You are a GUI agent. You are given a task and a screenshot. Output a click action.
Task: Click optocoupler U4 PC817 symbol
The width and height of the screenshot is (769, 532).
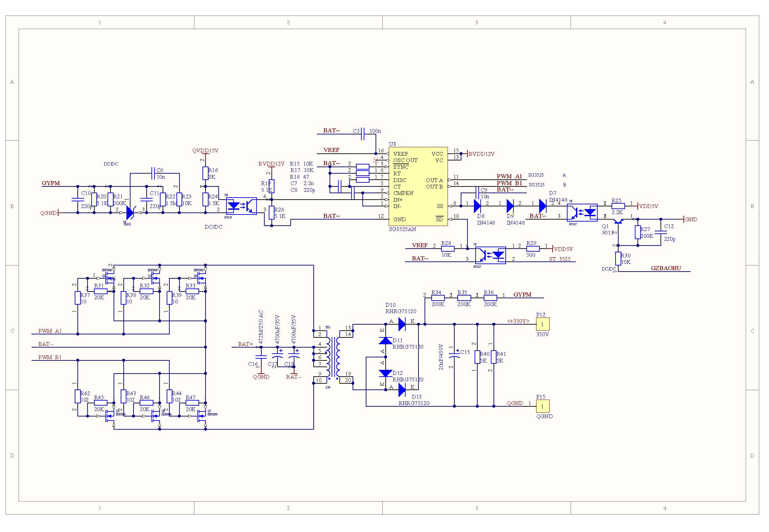[x=241, y=206]
